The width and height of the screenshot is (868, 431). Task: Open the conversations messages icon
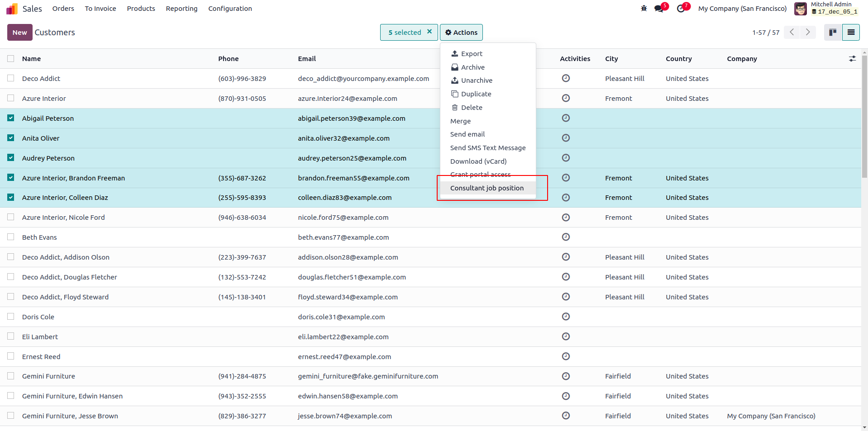pos(658,9)
